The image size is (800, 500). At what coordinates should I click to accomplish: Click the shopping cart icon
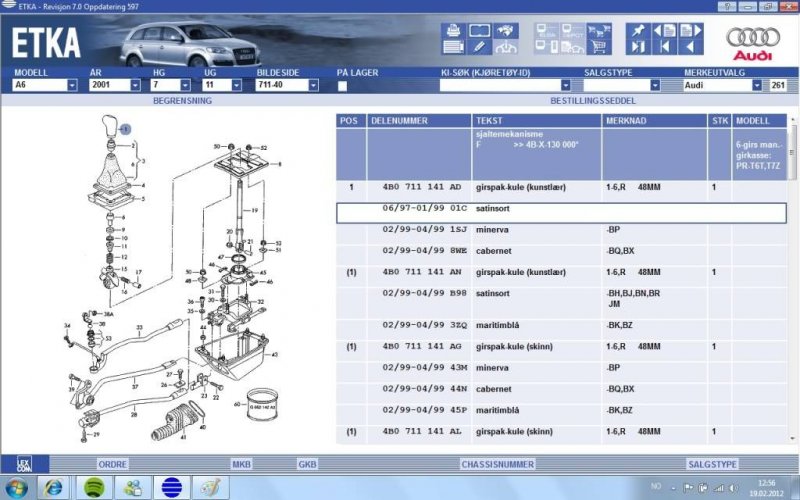point(601,46)
